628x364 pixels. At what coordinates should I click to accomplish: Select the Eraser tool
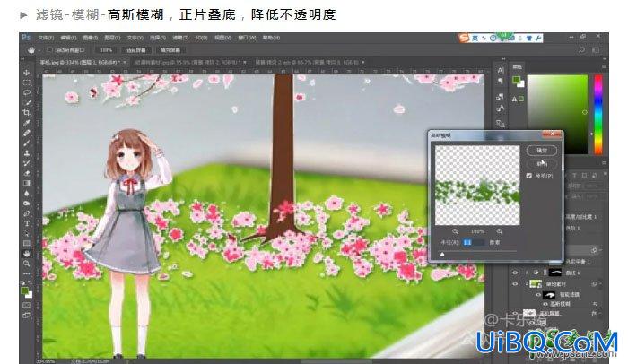[27, 173]
